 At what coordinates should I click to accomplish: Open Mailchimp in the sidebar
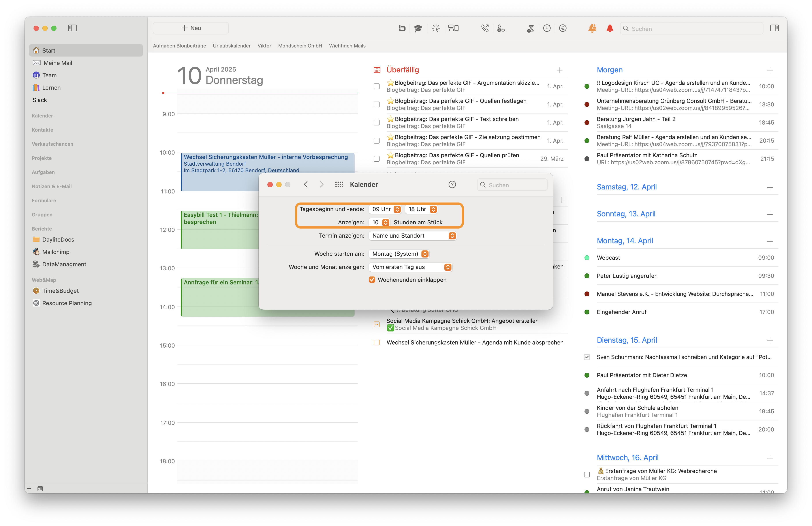click(86, 252)
